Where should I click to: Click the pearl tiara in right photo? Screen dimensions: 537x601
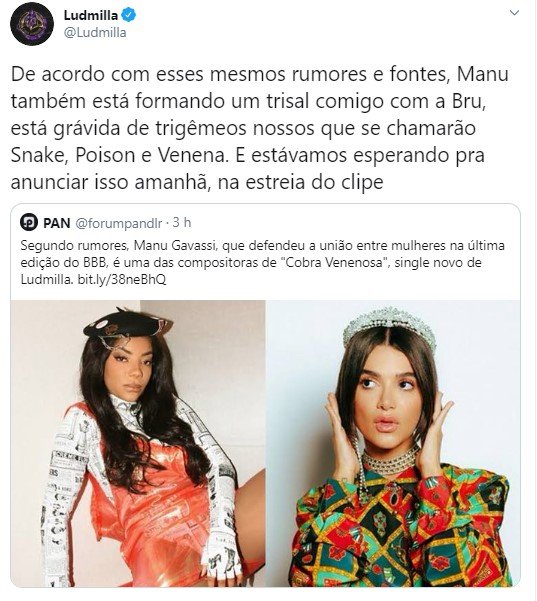click(389, 326)
